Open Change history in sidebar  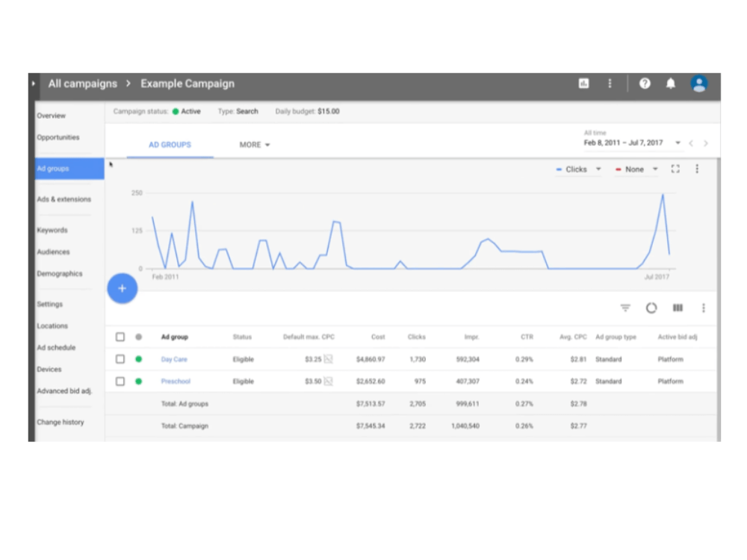pyautogui.click(x=60, y=422)
